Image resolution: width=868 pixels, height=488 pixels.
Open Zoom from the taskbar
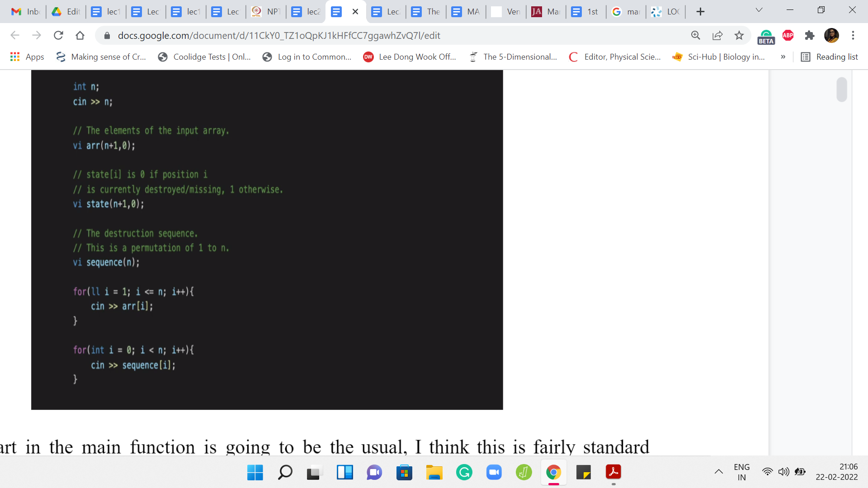point(494,472)
